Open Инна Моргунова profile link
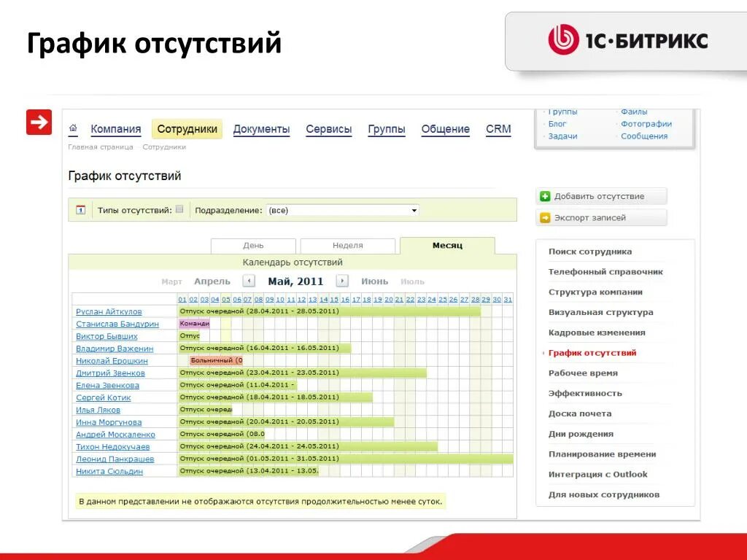 (x=109, y=422)
